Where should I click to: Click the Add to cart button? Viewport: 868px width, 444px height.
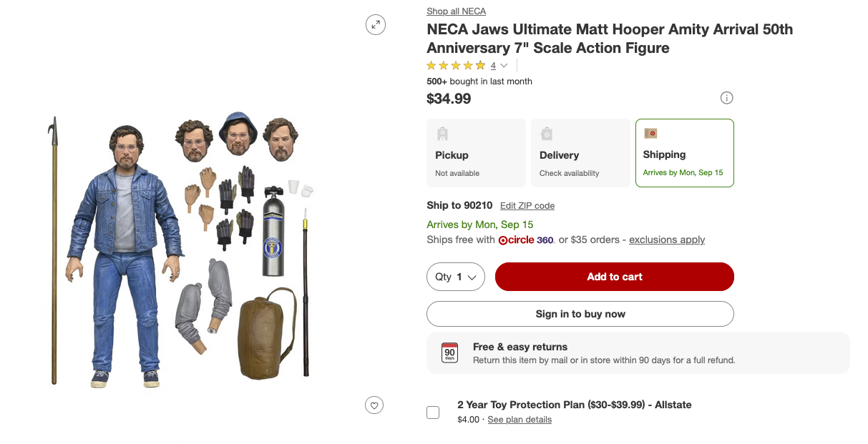point(614,277)
